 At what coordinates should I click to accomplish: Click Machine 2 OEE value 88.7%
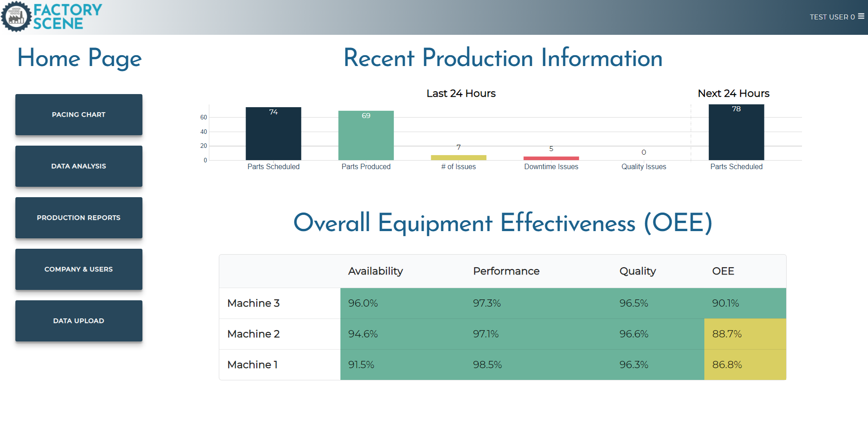point(727,334)
